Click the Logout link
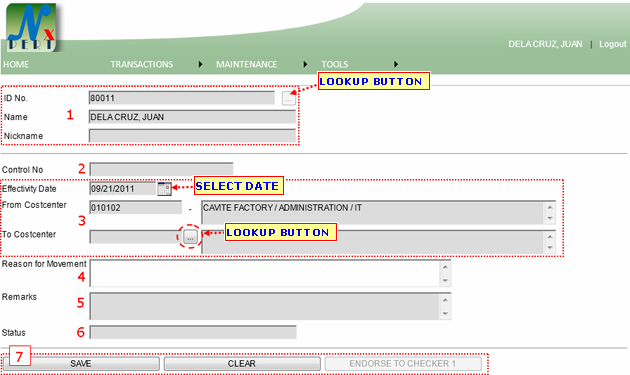Screen dimensions: 630x375 612,44
